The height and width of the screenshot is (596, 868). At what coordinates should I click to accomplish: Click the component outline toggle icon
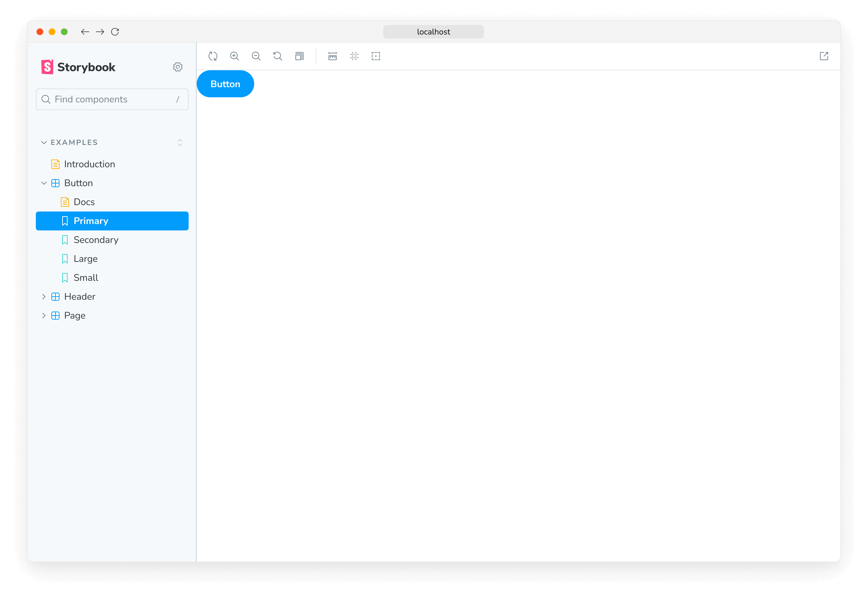[x=376, y=56]
